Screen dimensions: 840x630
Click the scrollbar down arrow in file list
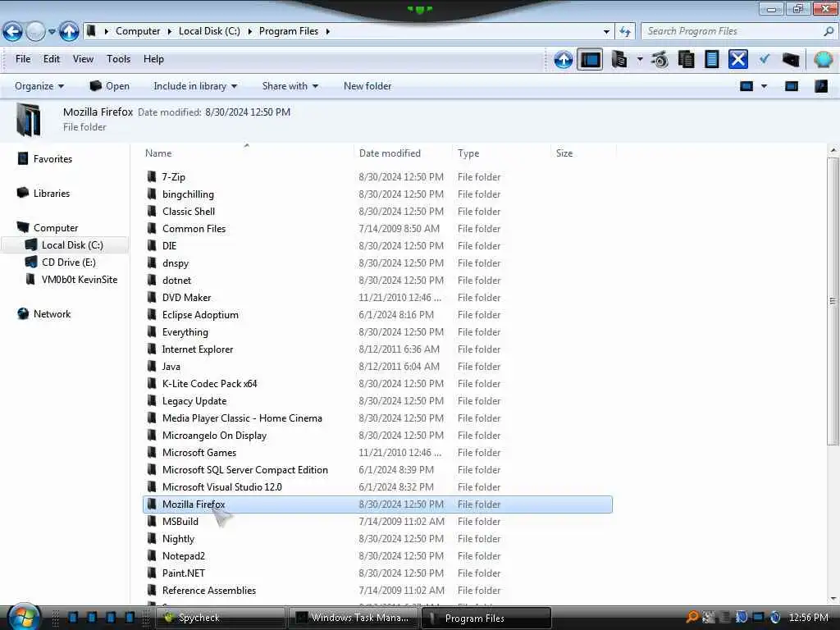(833, 599)
